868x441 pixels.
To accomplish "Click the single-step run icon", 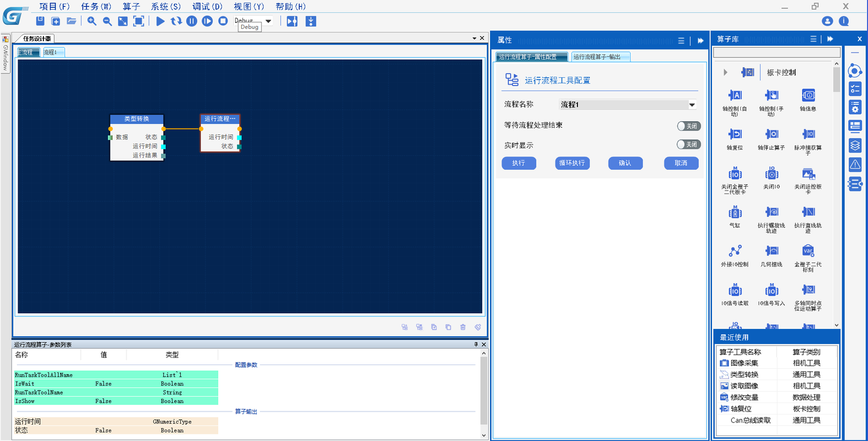I will [x=207, y=21].
